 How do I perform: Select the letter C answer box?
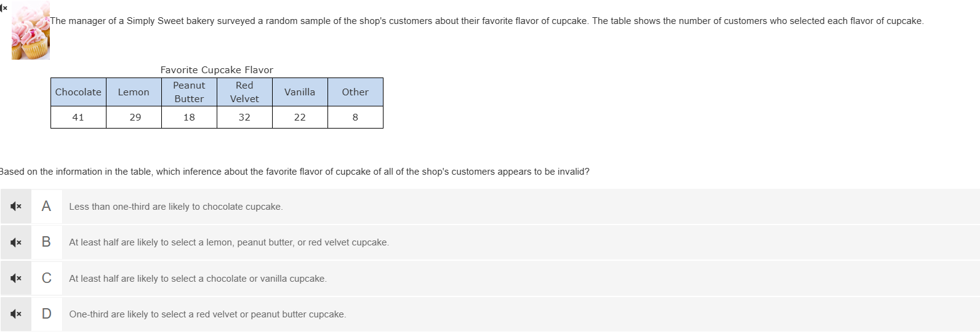tap(46, 279)
